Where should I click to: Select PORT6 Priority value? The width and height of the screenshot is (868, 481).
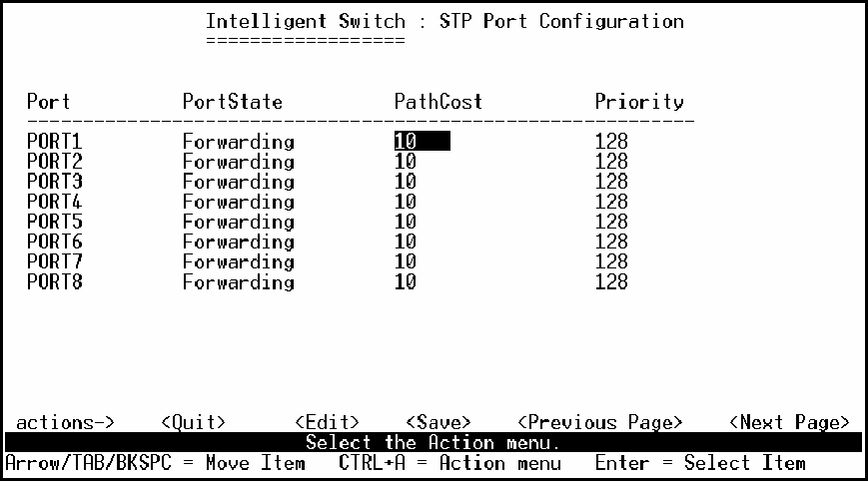pyautogui.click(x=611, y=241)
